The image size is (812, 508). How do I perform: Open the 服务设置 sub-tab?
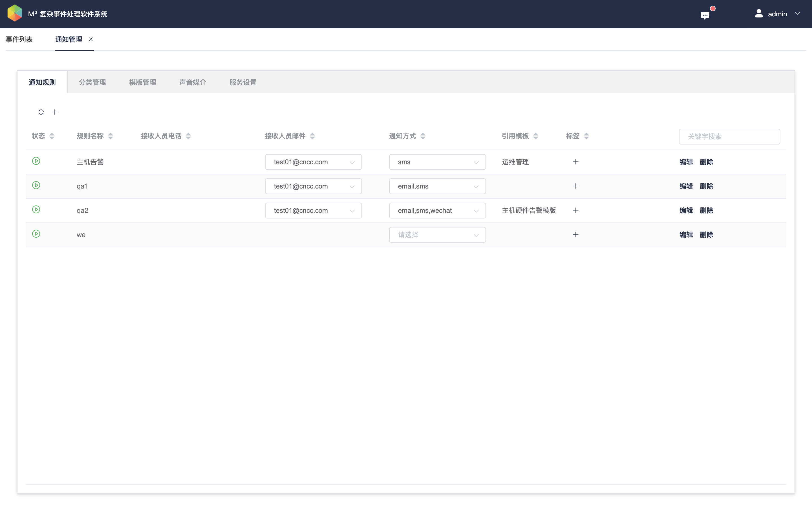click(x=243, y=82)
